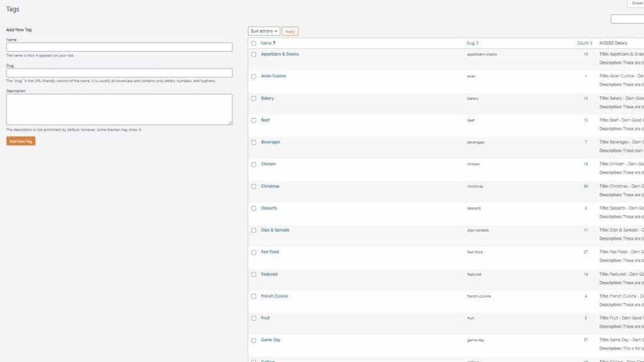Image resolution: width=644 pixels, height=362 pixels.
Task: Click the Game Day tag name
Action: (x=270, y=340)
